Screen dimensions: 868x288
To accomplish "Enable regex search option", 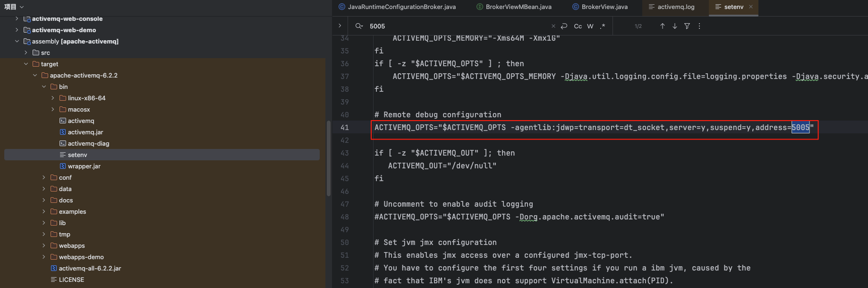I will click(x=603, y=26).
